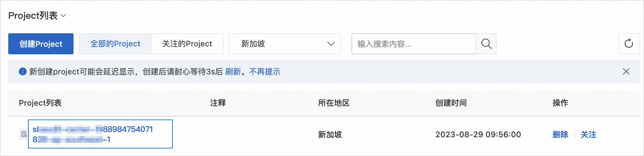Click the 创建时间 column header
The width and height of the screenshot is (644, 156).
(451, 103)
